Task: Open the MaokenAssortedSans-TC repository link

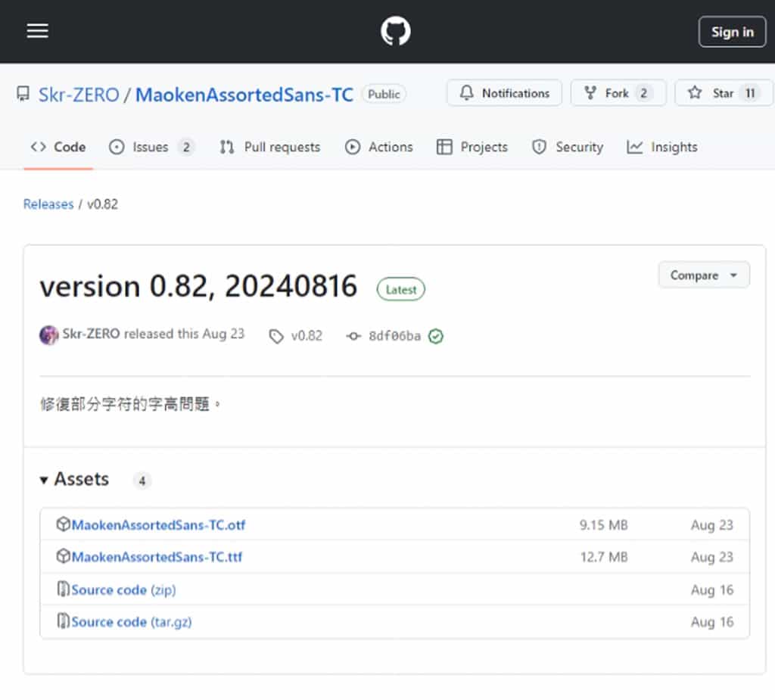Action: point(244,95)
